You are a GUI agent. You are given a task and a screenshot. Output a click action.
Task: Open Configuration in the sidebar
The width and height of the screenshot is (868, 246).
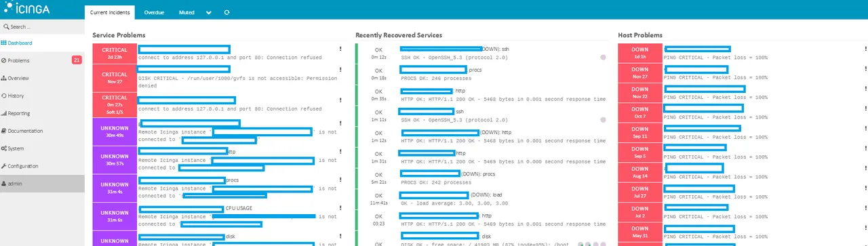(42, 166)
